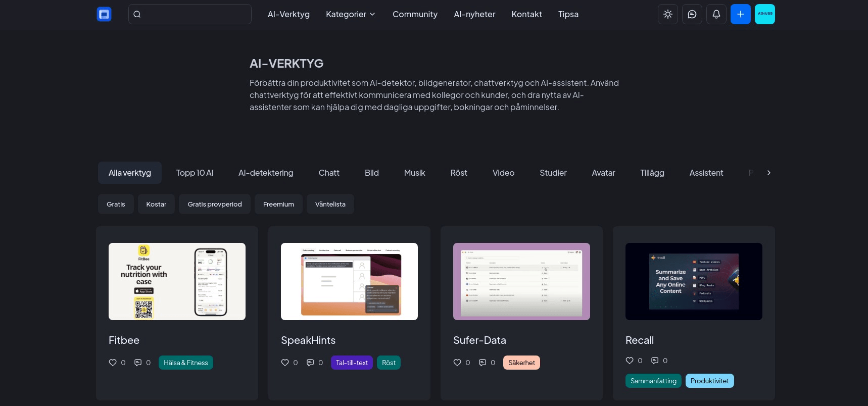868x406 pixels.
Task: Open the AIHUBB profile avatar
Action: click(764, 14)
